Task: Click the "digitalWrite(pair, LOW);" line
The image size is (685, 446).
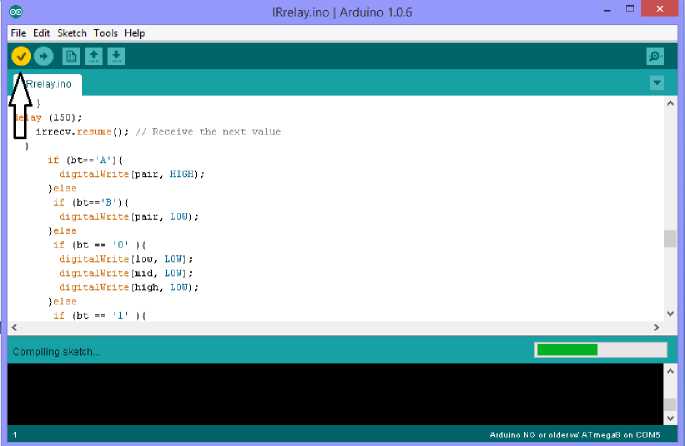Action: pos(129,216)
